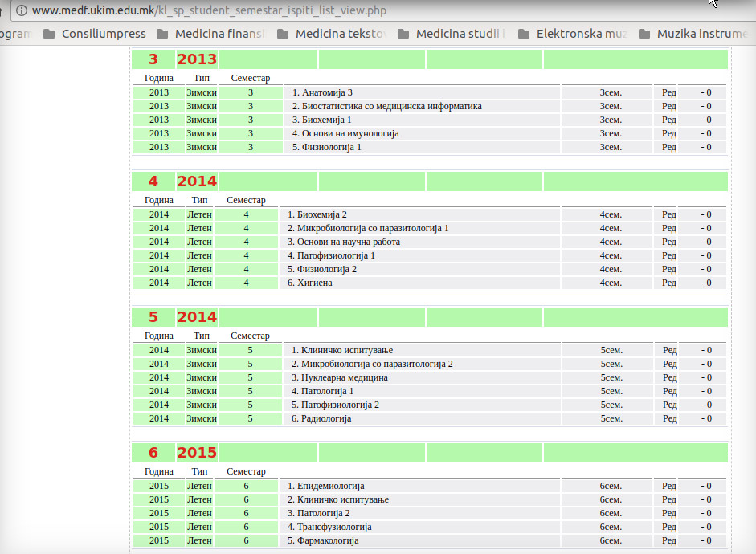Open the Consiliumpress bookmark folder
Viewport: 756px width, 554px height.
95,34
